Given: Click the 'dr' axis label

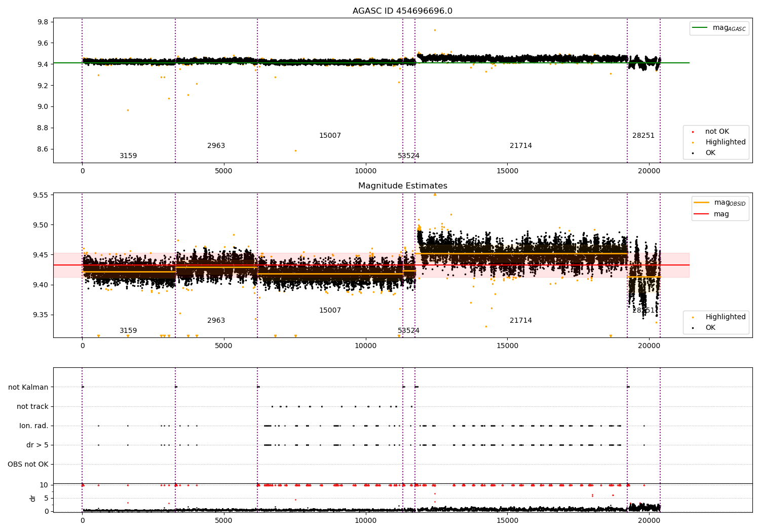Looking at the screenshot, I should click(33, 498).
